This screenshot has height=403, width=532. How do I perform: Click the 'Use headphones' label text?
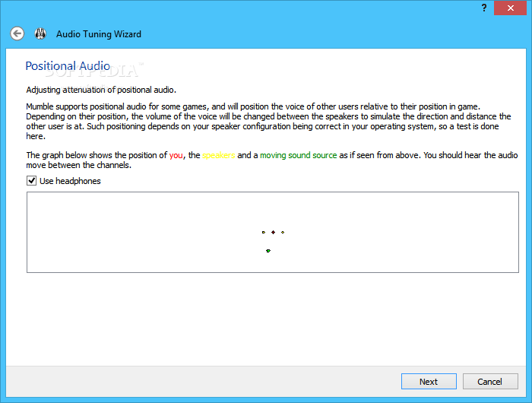(x=70, y=181)
